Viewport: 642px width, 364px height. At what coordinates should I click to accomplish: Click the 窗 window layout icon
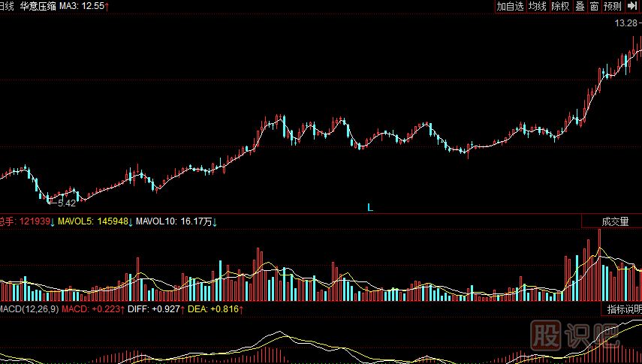click(x=594, y=6)
